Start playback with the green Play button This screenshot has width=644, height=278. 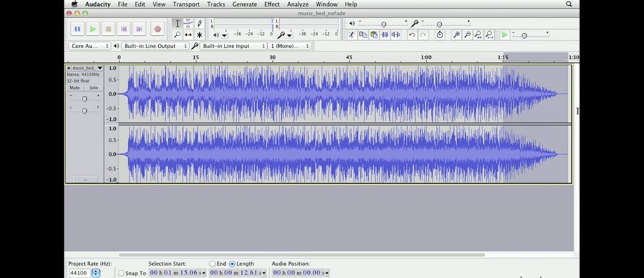[93, 29]
